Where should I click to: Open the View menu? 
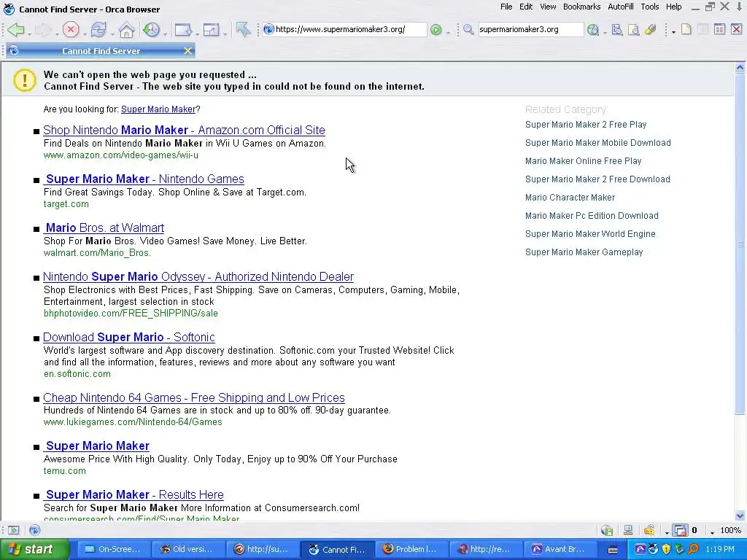pyautogui.click(x=548, y=7)
